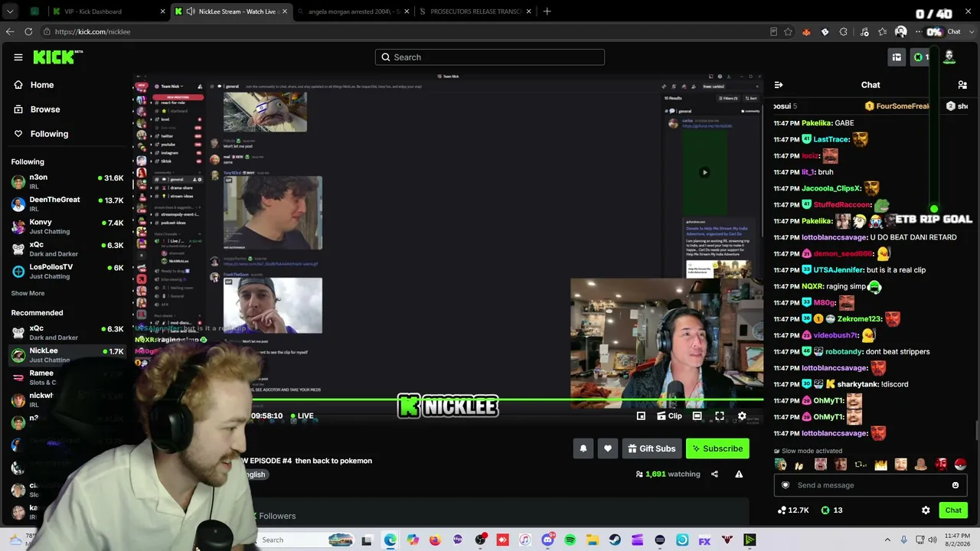Open Steam from the taskbar

click(615, 540)
